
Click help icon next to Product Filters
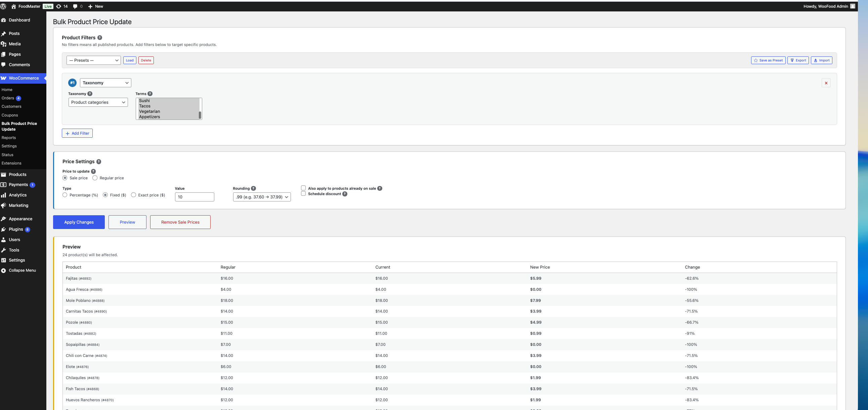point(100,38)
